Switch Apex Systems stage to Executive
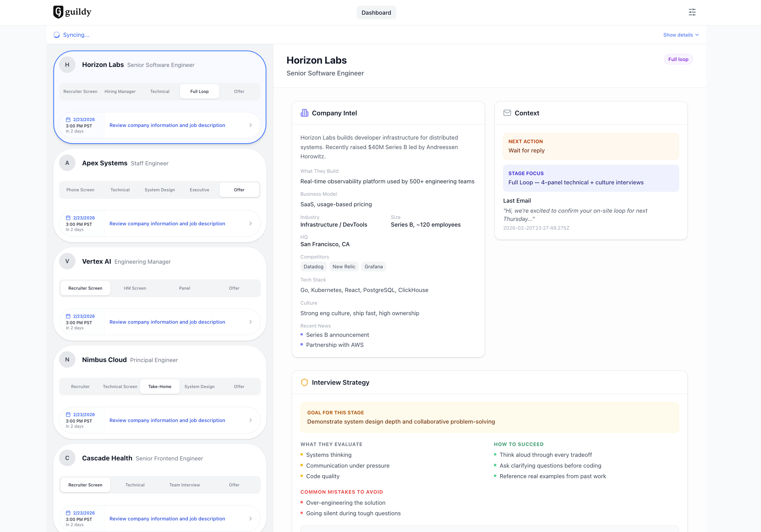Screen dimensions: 761x532 (199, 190)
